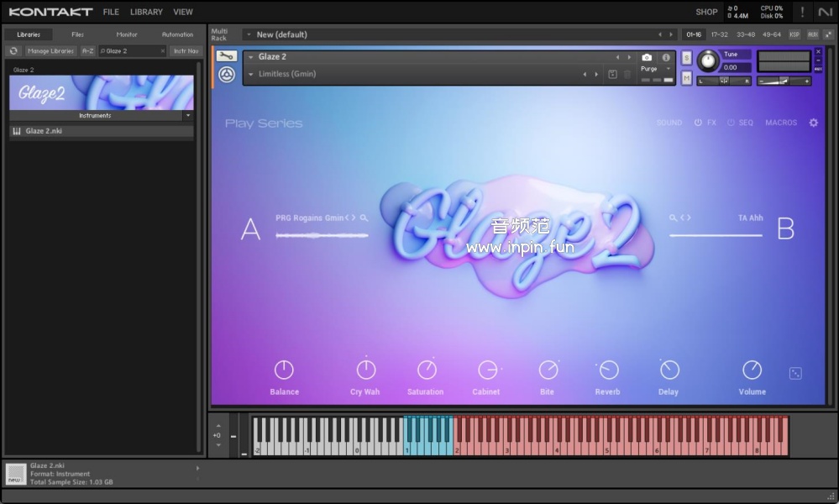Click the Tune knob
The height and width of the screenshot is (504, 839).
[708, 60]
